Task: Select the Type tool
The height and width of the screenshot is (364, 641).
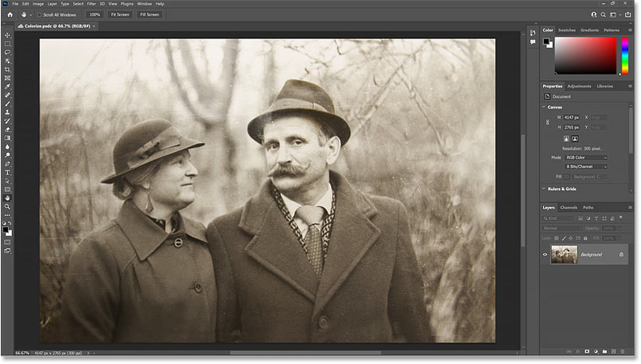Action: coord(7,171)
